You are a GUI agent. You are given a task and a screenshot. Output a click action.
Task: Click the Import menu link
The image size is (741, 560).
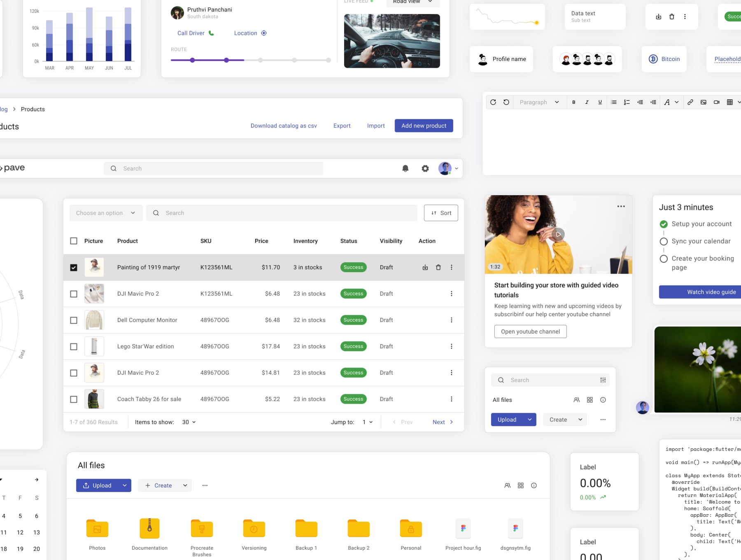coord(376,126)
